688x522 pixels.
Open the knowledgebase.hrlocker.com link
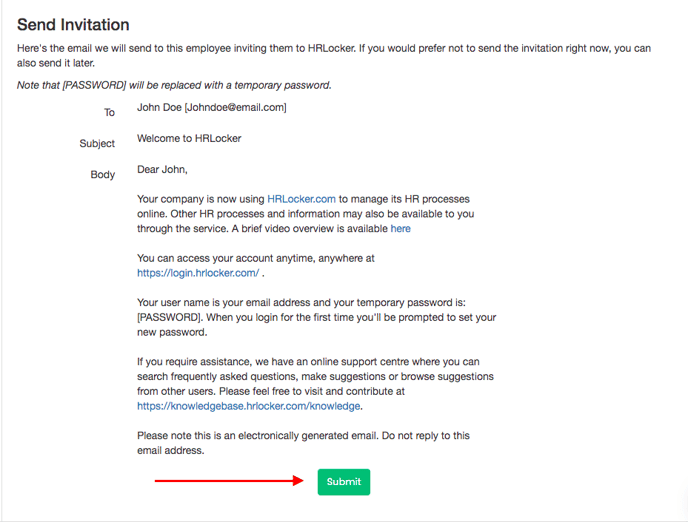coord(249,407)
